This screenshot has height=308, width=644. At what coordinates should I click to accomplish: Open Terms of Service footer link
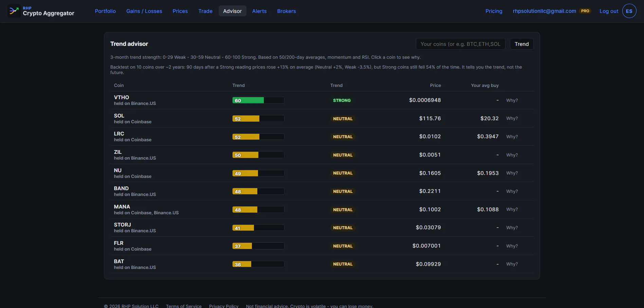point(184,306)
